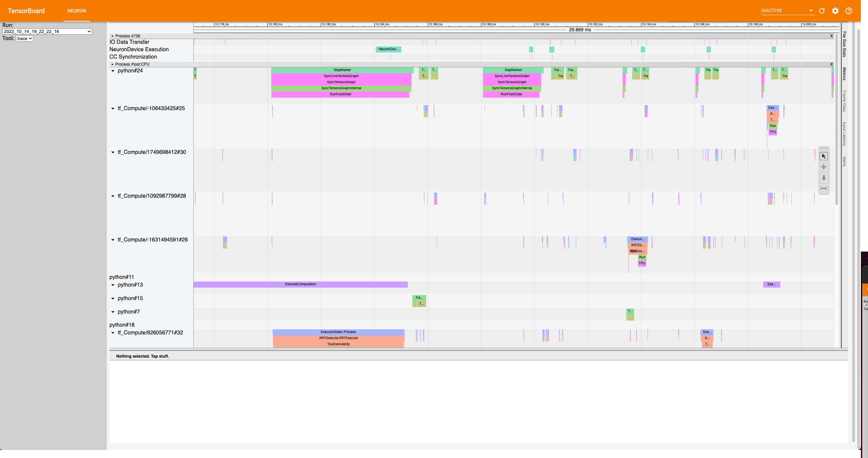Select the timeline selection (arrow) tool

(x=824, y=156)
